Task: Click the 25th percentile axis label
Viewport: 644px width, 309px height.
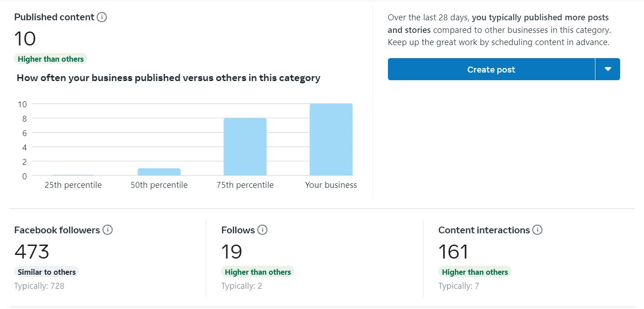Action: click(x=73, y=185)
